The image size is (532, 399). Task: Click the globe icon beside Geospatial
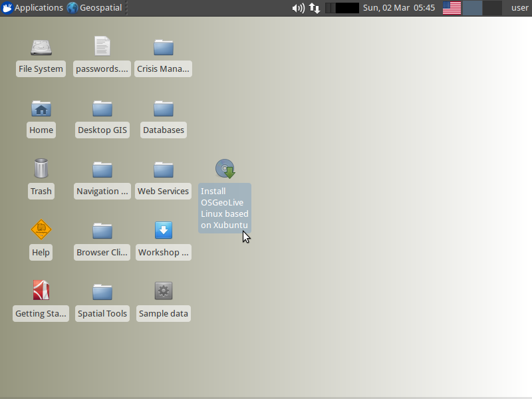click(72, 7)
